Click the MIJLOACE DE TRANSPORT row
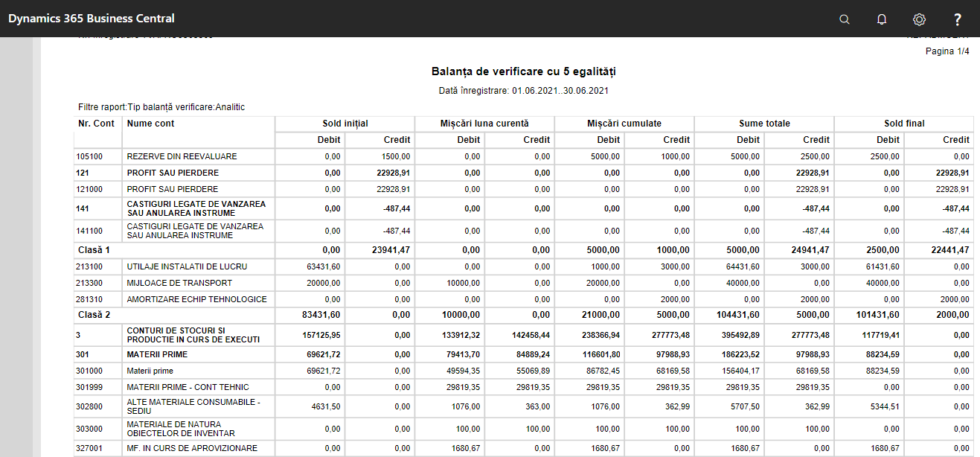The width and height of the screenshot is (980, 457). click(171, 283)
